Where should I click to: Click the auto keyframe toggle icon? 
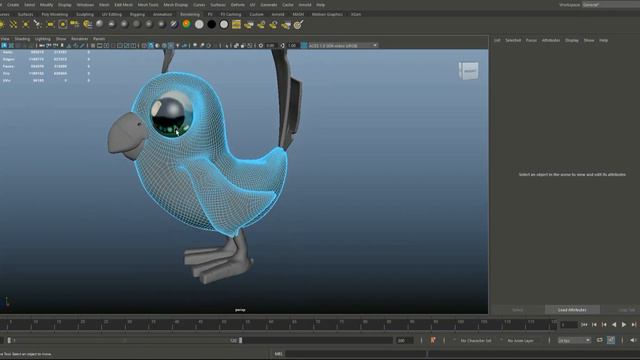pos(433,340)
